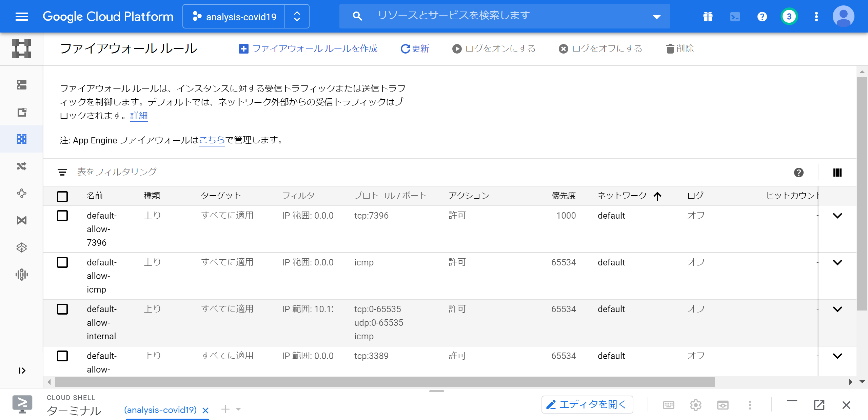Select the (analysis-covid19) terminal tab

coord(160,410)
